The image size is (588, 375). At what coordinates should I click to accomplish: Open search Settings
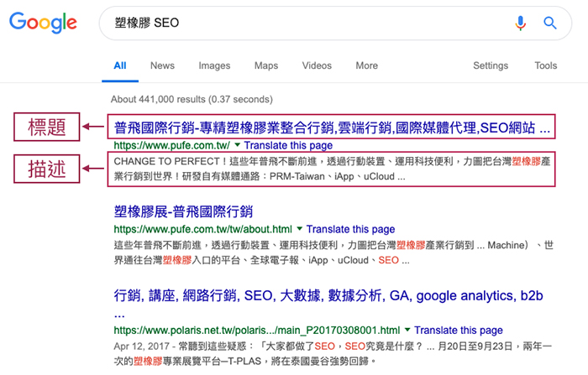[491, 65]
